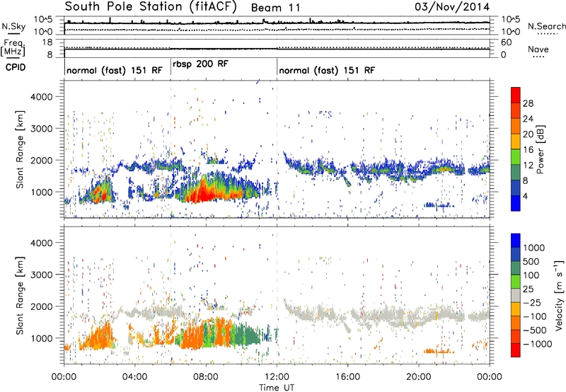The width and height of the screenshot is (566, 392).
Task: Click the 'Slant Range [km]' title of the power panel
Action: tap(20, 149)
